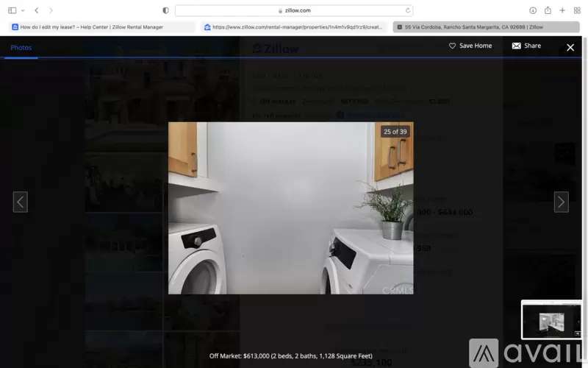Go back with Safari back arrow
588x368 pixels.
point(36,10)
